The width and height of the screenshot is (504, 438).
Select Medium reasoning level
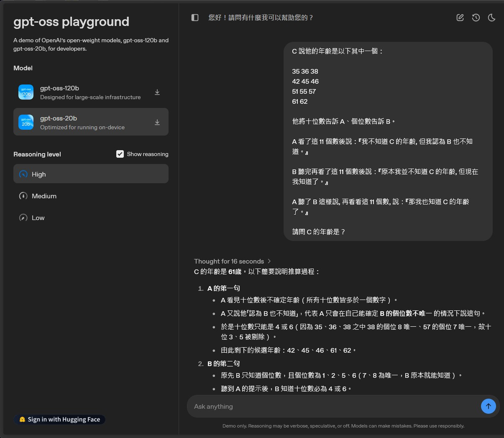tap(91, 196)
